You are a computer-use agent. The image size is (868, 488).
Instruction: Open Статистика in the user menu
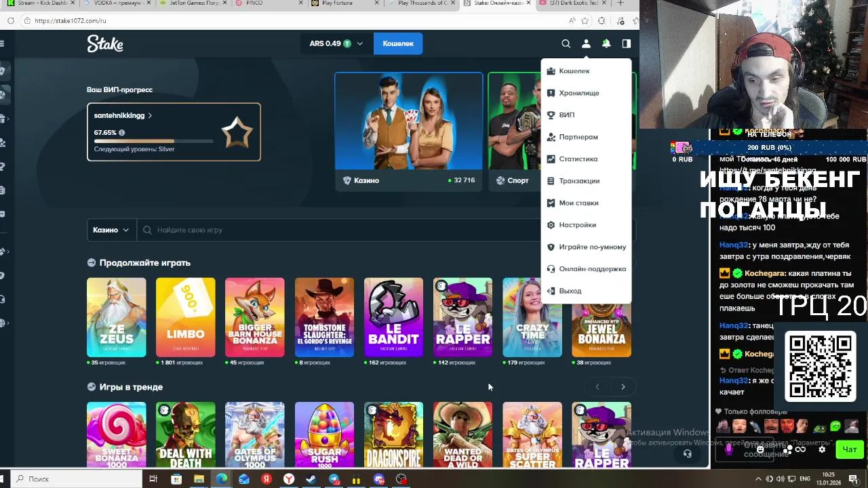pyautogui.click(x=586, y=159)
